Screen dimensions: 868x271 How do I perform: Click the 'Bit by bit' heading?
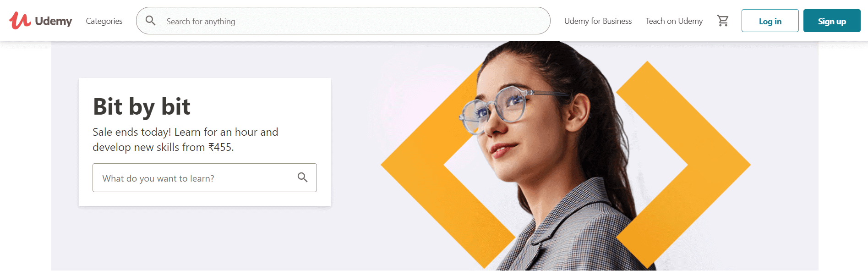(x=142, y=106)
